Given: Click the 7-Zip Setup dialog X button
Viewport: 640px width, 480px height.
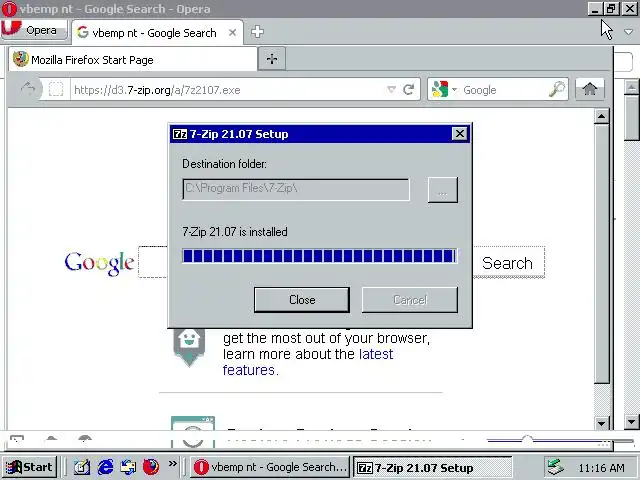Looking at the screenshot, I should (x=460, y=133).
